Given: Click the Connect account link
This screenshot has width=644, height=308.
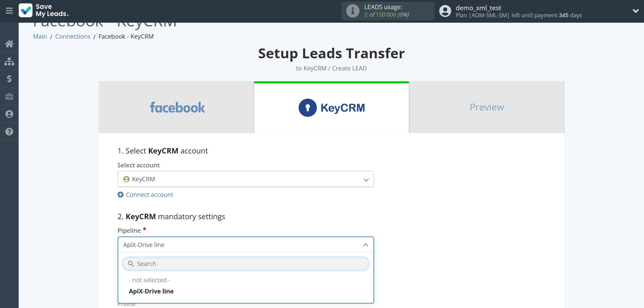Looking at the screenshot, I should tap(149, 194).
